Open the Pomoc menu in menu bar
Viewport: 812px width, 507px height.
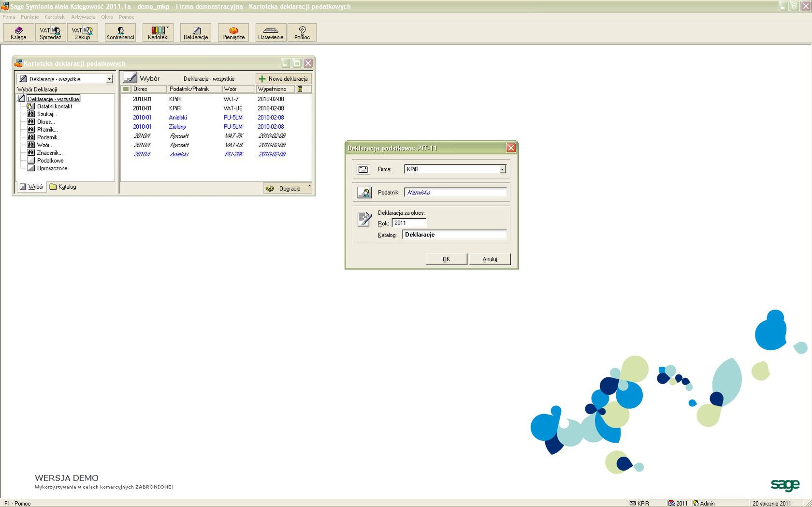click(x=126, y=17)
